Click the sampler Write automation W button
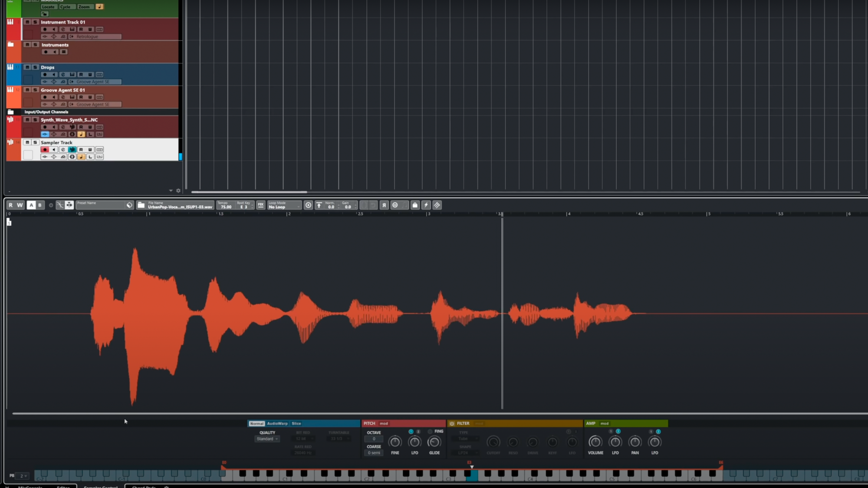 click(x=20, y=205)
